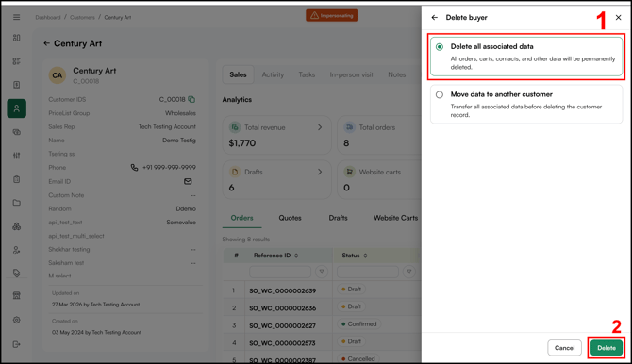632x364 pixels.
Task: Switch to the Sales tab
Action: [238, 74]
